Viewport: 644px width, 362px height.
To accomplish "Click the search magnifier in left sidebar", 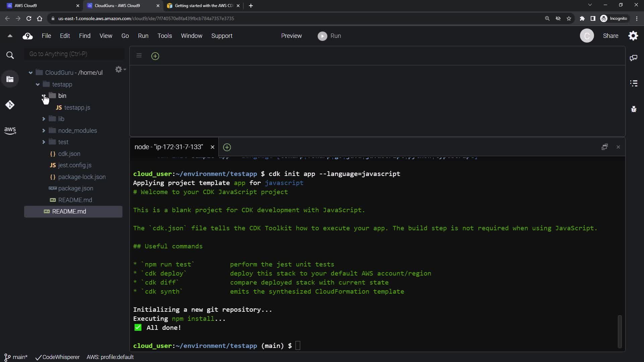I will (10, 55).
